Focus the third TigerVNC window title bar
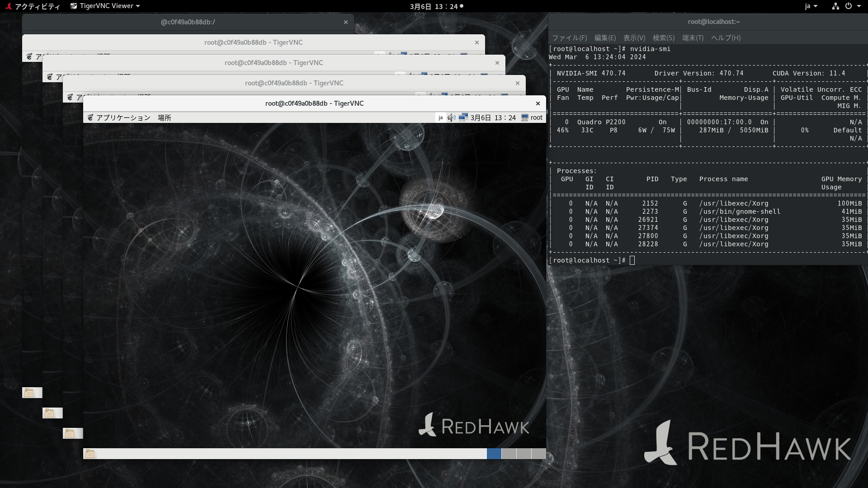The height and width of the screenshot is (488, 868). pyautogui.click(x=294, y=83)
